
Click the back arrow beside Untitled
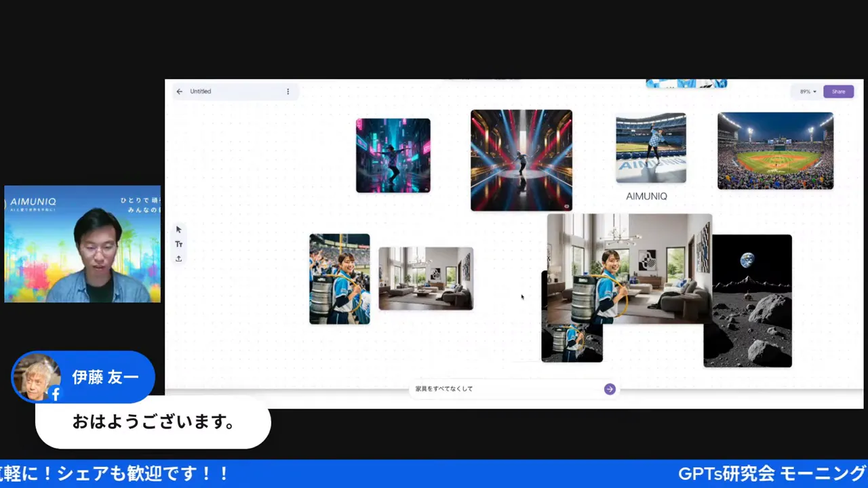coord(179,91)
